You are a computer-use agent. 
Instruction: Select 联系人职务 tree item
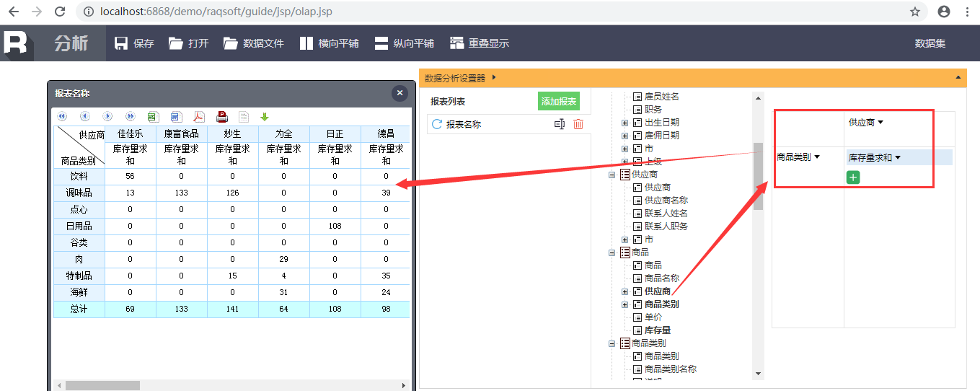[666, 227]
